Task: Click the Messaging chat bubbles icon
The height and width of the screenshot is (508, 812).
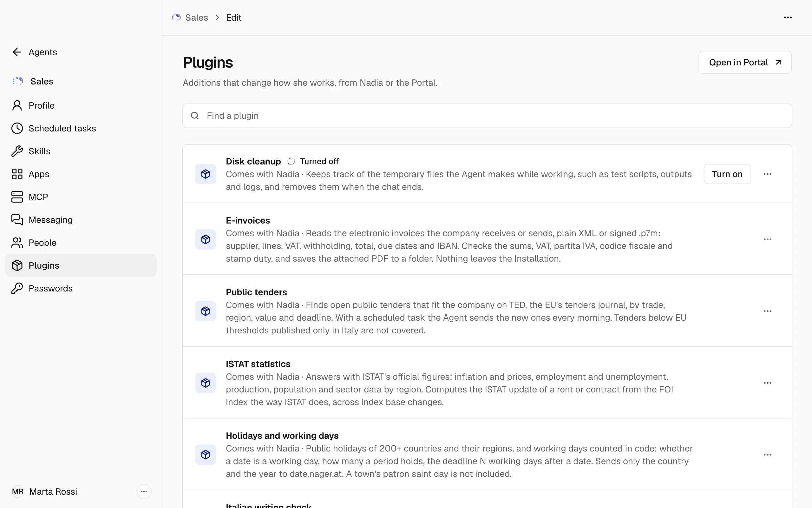Action: coord(17,220)
